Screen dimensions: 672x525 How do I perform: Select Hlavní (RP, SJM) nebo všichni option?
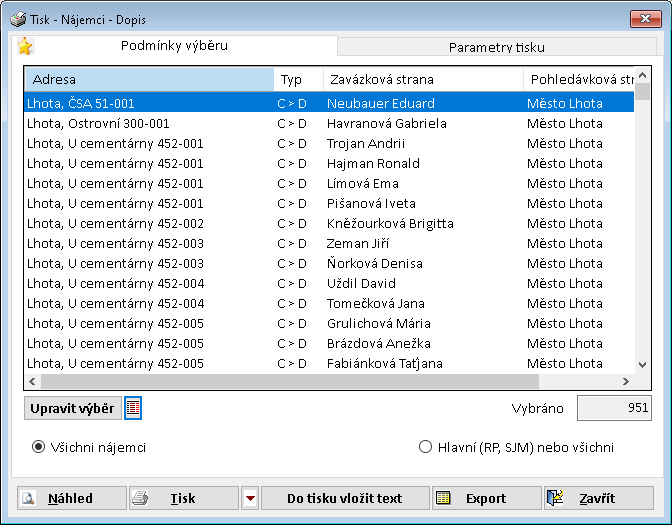coord(426,447)
